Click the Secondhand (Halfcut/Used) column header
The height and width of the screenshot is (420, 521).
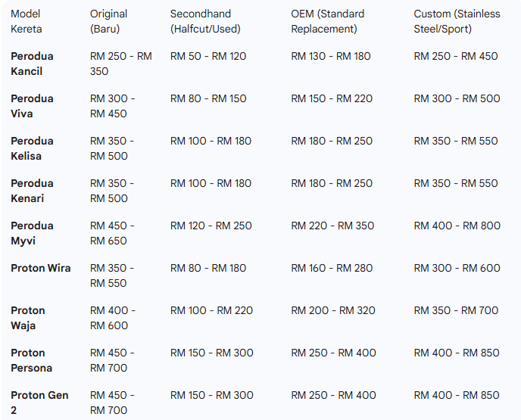205,21
